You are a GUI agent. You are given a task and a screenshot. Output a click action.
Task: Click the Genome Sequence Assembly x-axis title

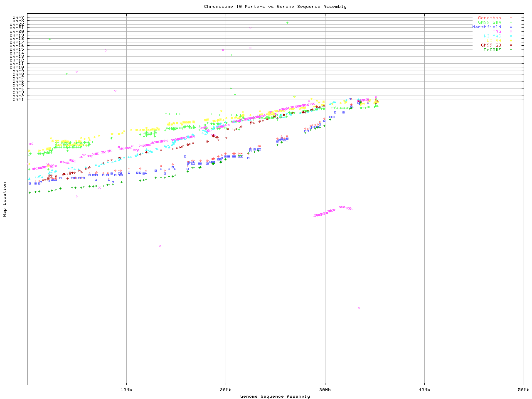(275, 397)
